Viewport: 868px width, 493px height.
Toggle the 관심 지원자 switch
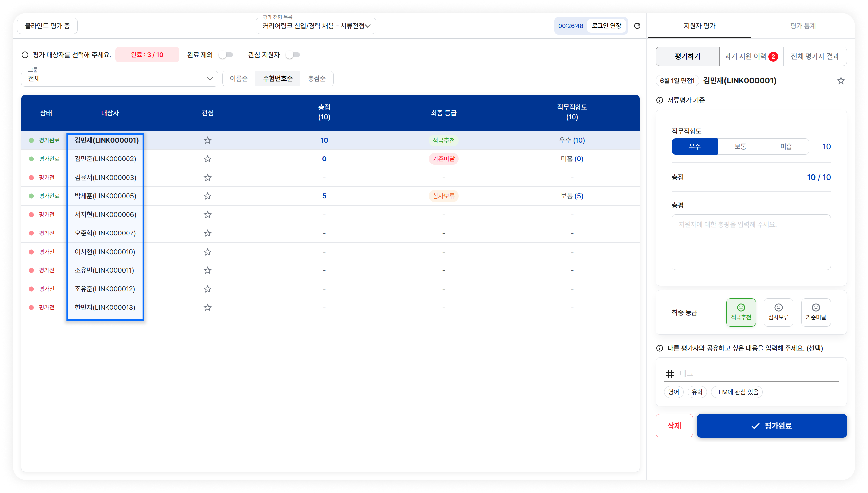[x=293, y=55]
